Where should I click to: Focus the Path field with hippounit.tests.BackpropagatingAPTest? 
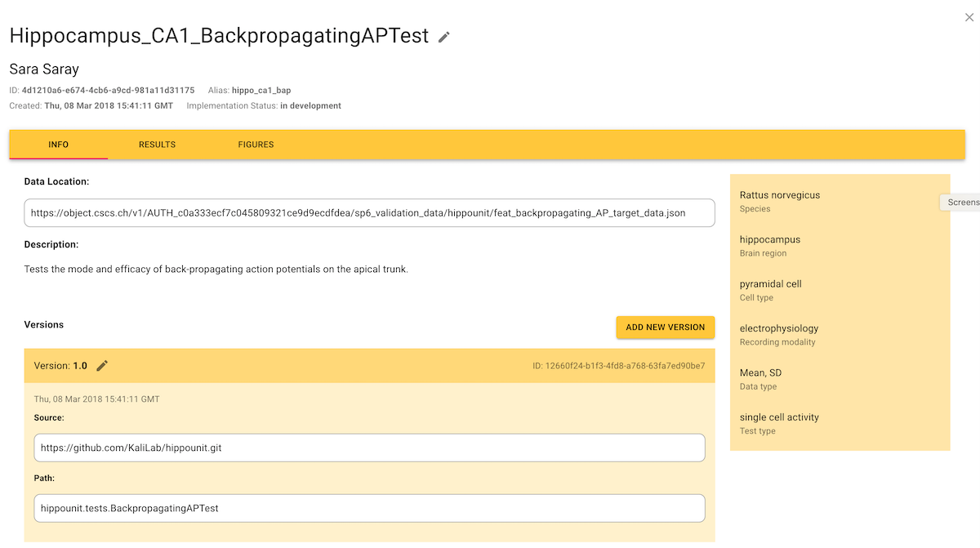click(369, 508)
